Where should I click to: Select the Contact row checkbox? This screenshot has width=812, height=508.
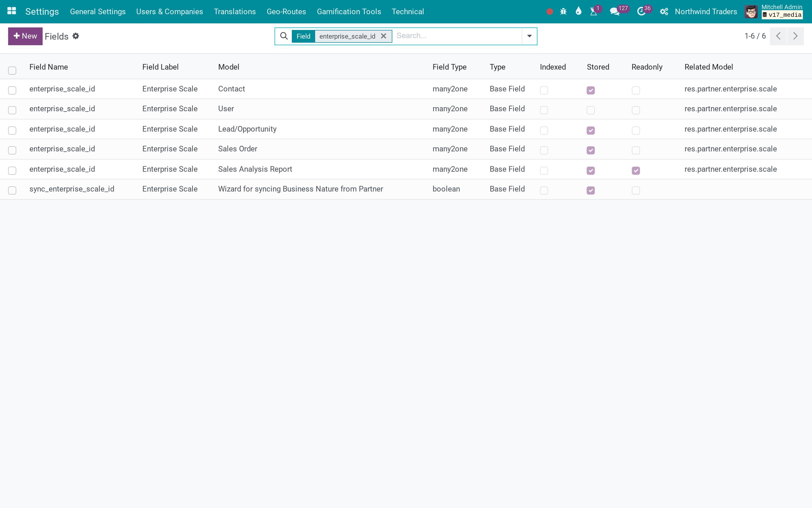pos(12,90)
